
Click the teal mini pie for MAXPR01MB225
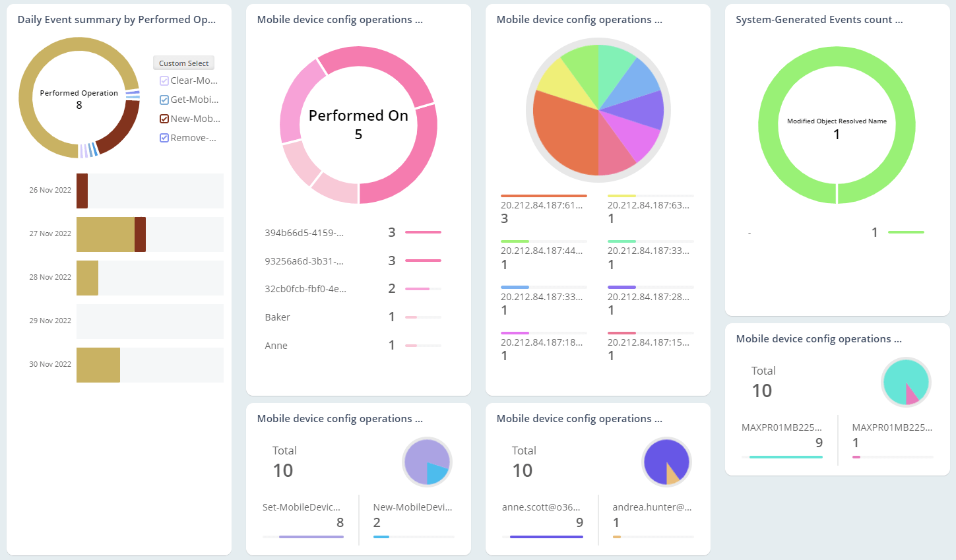click(x=906, y=383)
